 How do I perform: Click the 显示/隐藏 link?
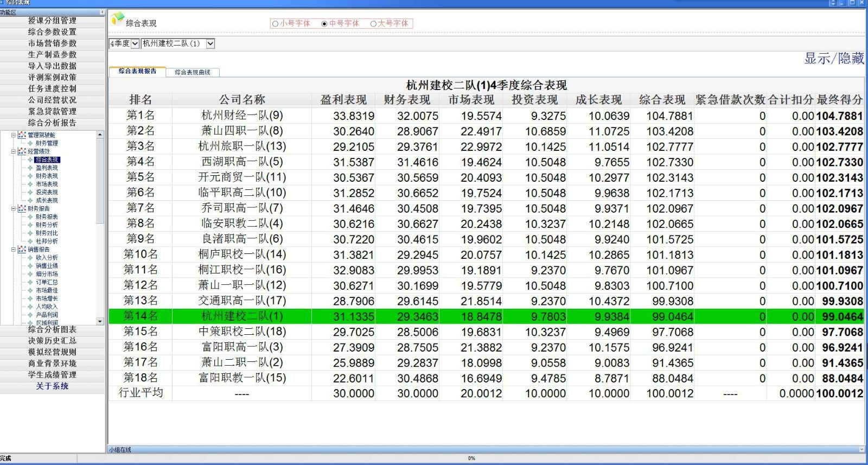click(x=833, y=58)
